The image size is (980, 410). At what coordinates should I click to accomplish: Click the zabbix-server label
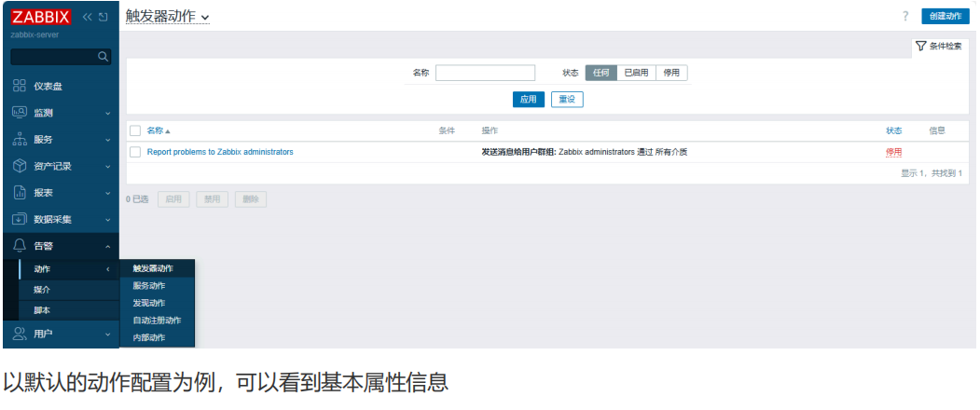click(35, 35)
